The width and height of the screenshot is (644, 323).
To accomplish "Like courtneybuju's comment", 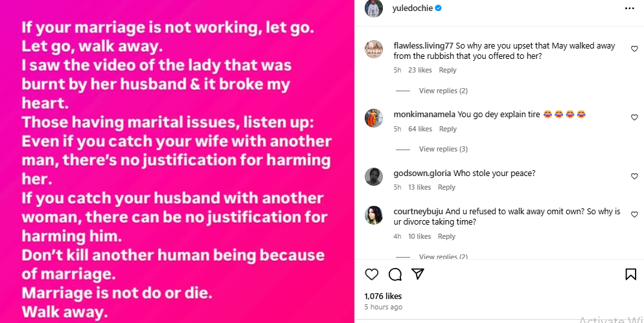I will 634,214.
